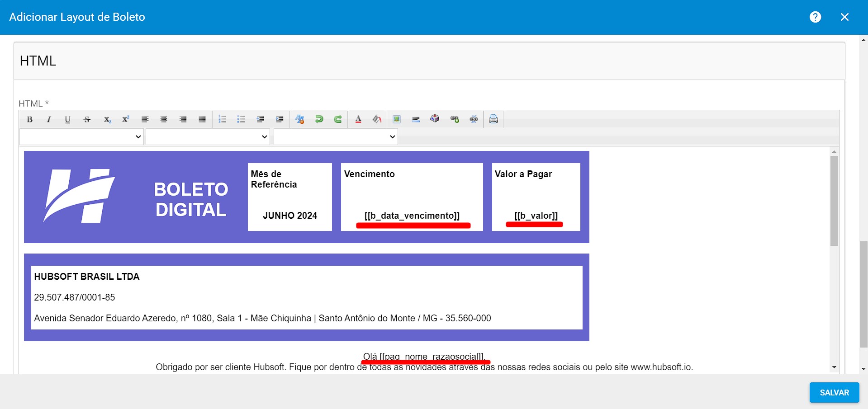Close the Adicionar Layout de Boleto dialog
The height and width of the screenshot is (409, 868).
pyautogui.click(x=844, y=17)
